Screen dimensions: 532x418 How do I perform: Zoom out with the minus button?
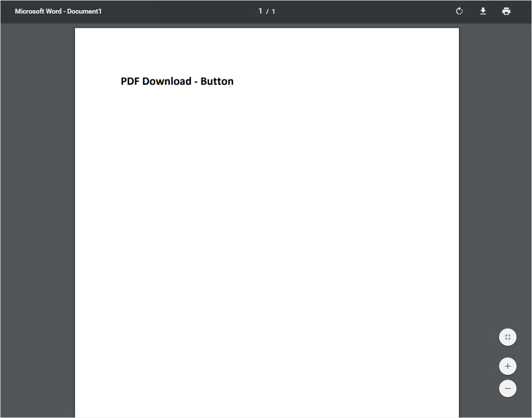click(508, 388)
